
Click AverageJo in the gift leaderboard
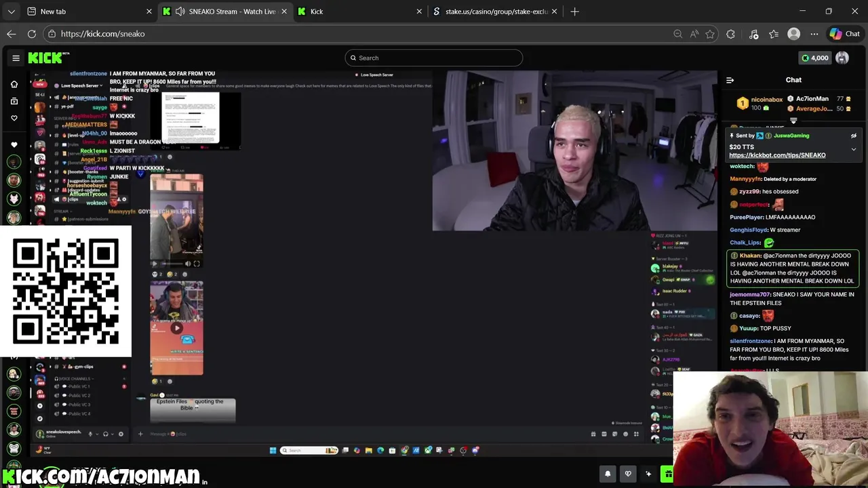[814, 108]
